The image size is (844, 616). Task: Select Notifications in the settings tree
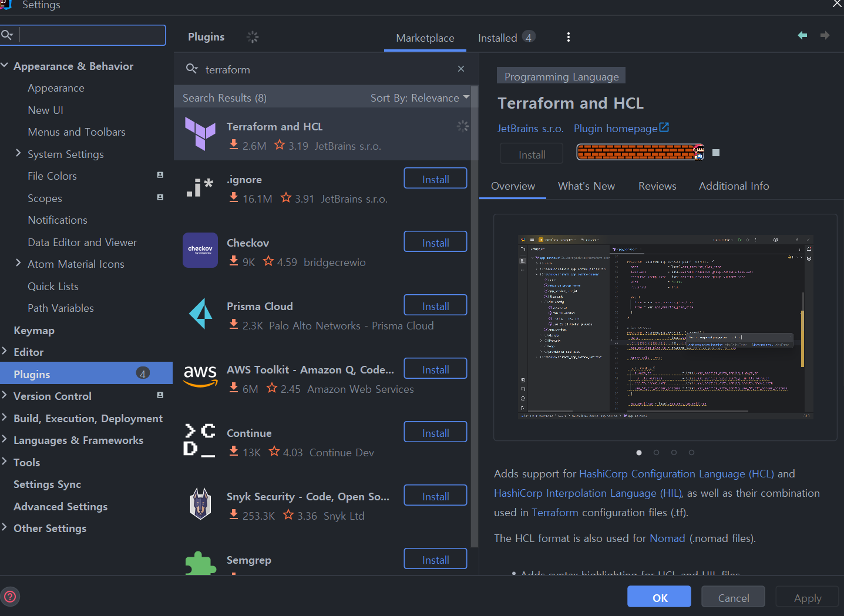tap(58, 220)
